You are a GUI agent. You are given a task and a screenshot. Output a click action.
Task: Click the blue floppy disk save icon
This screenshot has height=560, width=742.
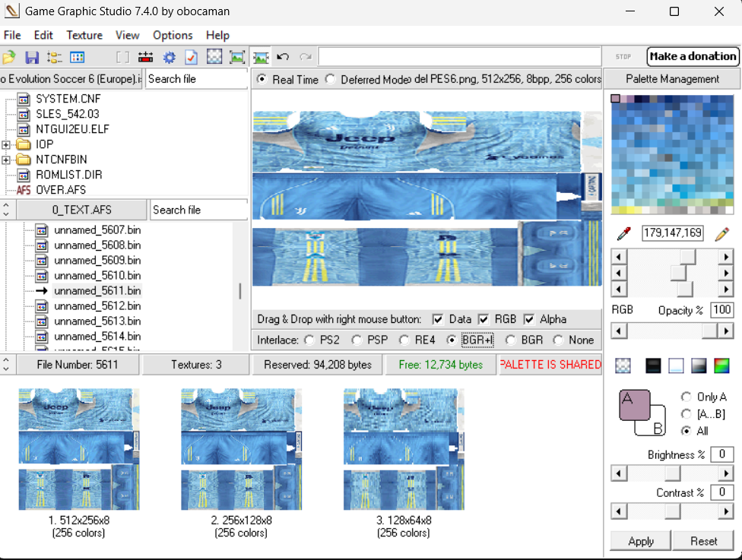[x=32, y=58]
